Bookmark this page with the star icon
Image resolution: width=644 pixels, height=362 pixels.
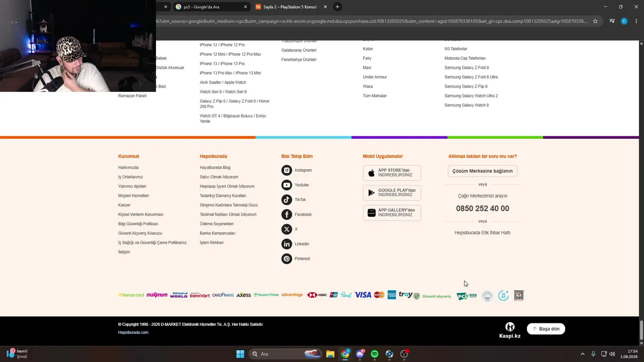pos(595,21)
